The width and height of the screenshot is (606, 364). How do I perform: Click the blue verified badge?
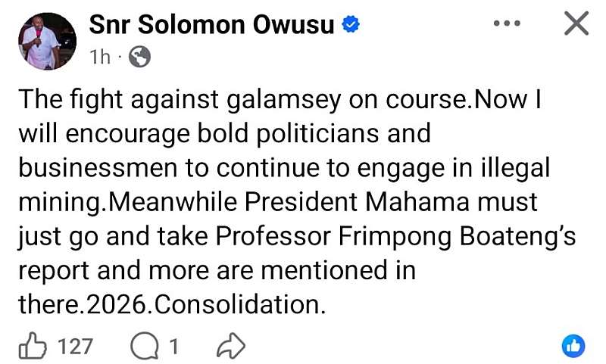pyautogui.click(x=351, y=24)
